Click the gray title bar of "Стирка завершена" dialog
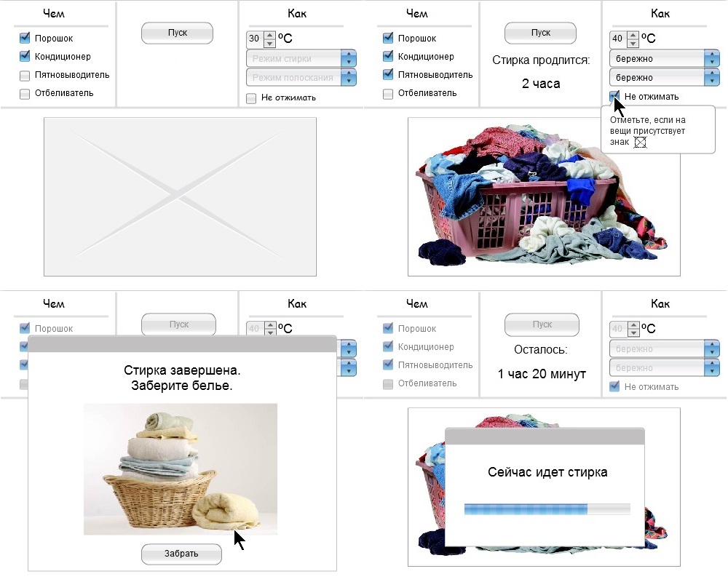 coord(182,344)
